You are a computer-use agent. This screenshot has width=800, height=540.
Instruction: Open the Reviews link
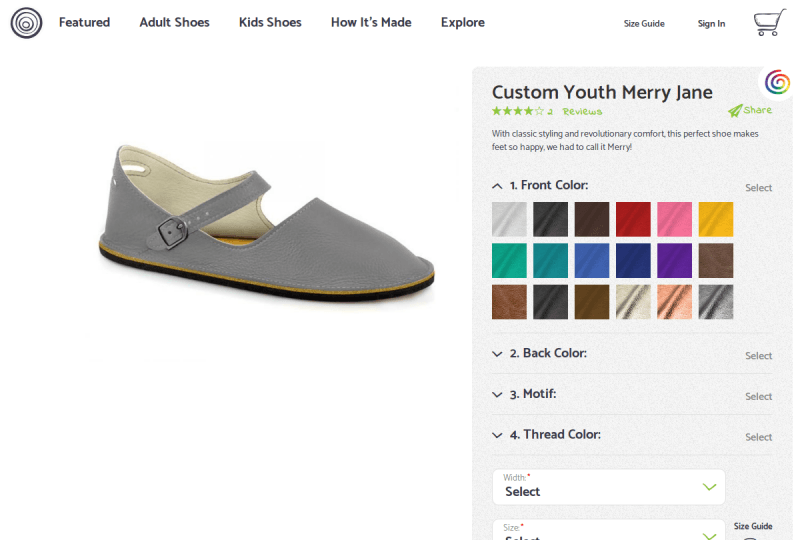(x=582, y=111)
